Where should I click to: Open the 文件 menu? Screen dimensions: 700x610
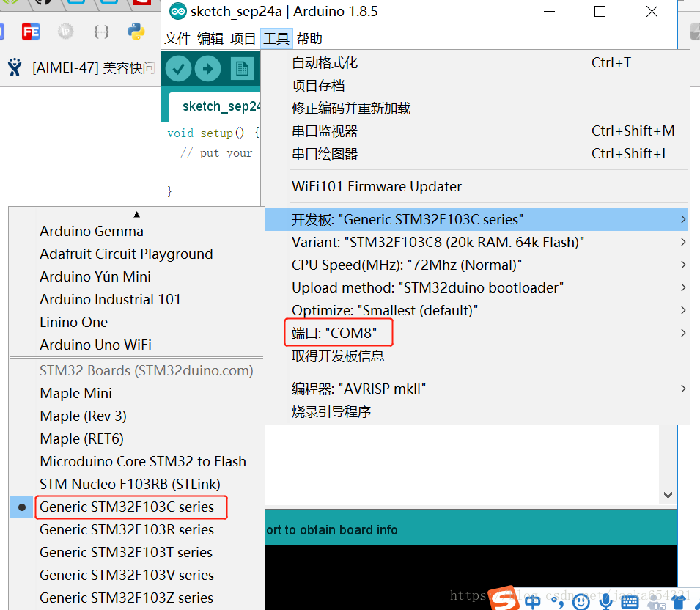click(177, 38)
